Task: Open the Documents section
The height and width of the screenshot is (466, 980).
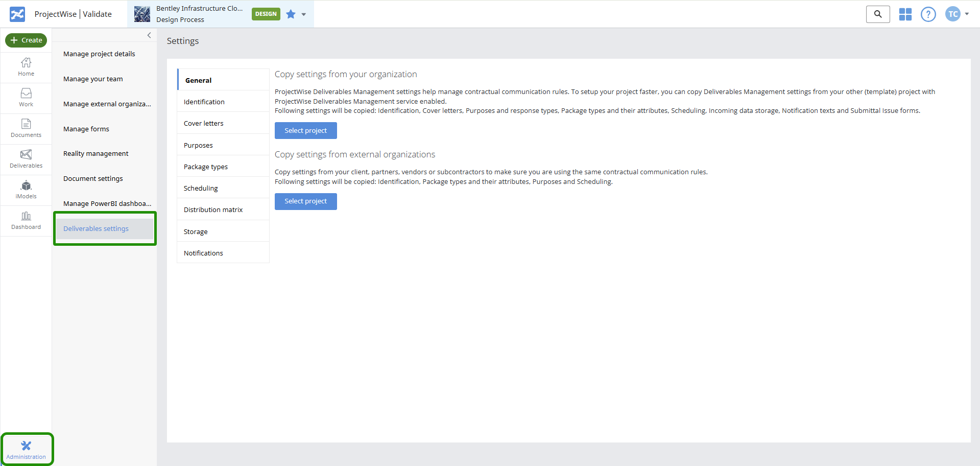Action: [26, 128]
